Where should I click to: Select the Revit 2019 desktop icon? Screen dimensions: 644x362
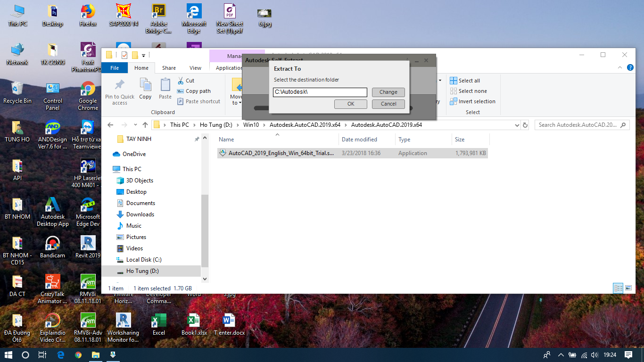(88, 247)
